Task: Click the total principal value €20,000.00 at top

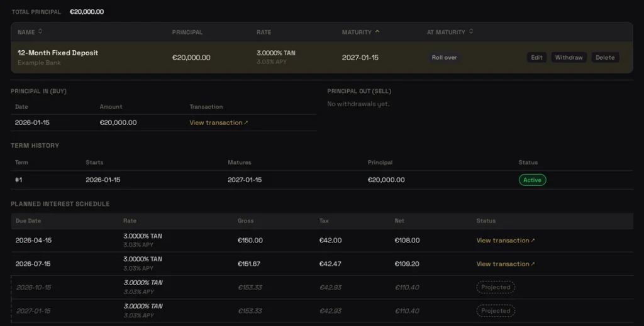Action: click(x=87, y=12)
